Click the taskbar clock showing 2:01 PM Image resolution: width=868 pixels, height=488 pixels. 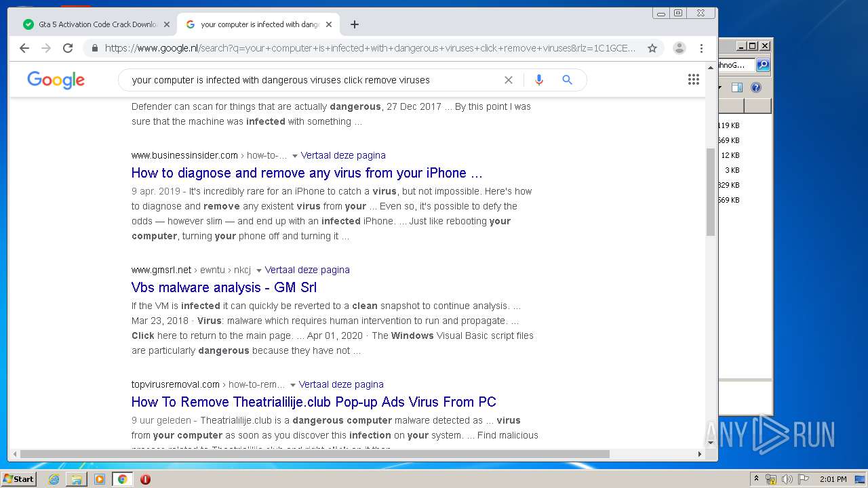pyautogui.click(x=833, y=479)
